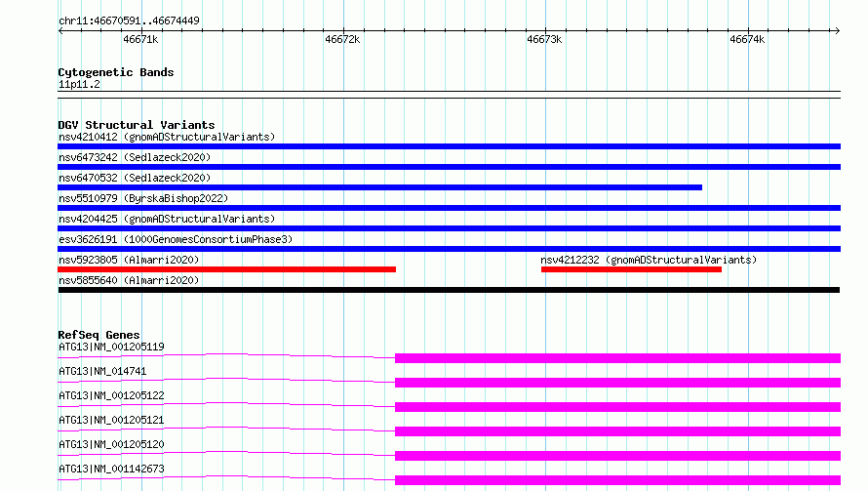The image size is (868, 491).
Task: Open variant label nsv5510979 (ByrskaBishop2022)
Action: tap(143, 198)
